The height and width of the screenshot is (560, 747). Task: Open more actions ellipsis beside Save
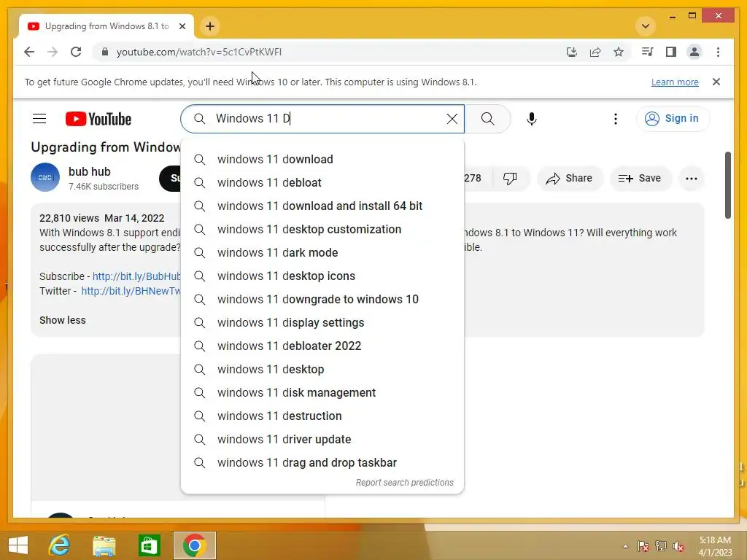(692, 179)
